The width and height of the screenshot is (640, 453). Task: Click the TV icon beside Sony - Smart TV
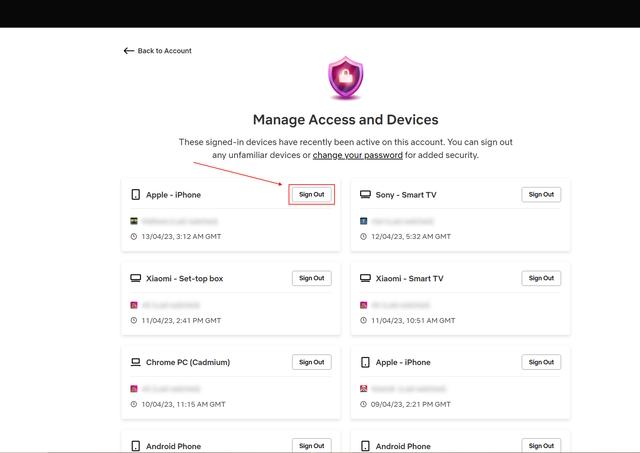[x=365, y=194]
